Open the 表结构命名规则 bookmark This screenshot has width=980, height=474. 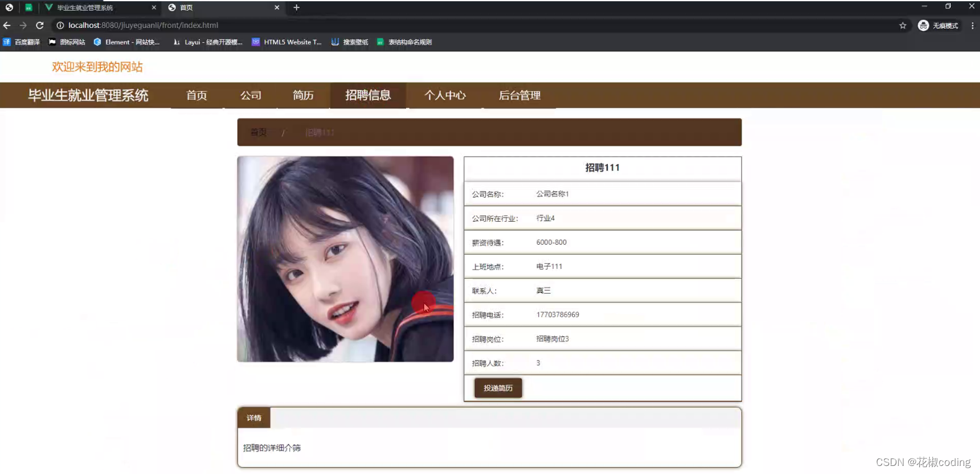pos(404,42)
